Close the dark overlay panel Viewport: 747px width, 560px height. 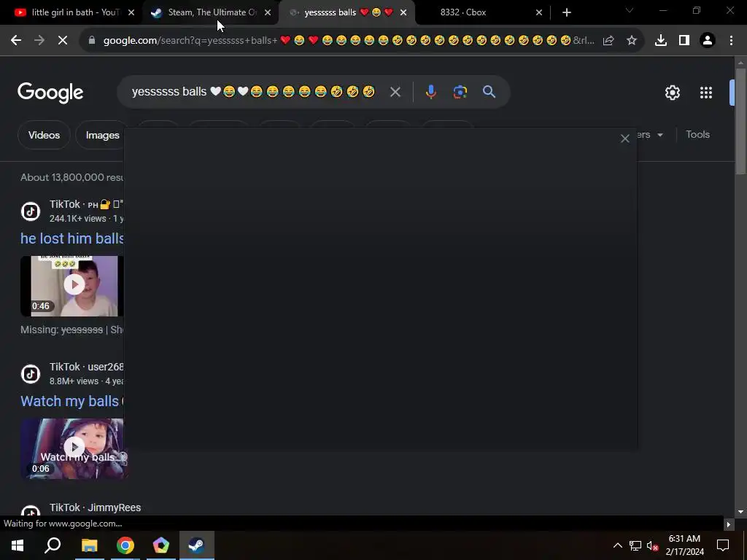click(x=625, y=139)
